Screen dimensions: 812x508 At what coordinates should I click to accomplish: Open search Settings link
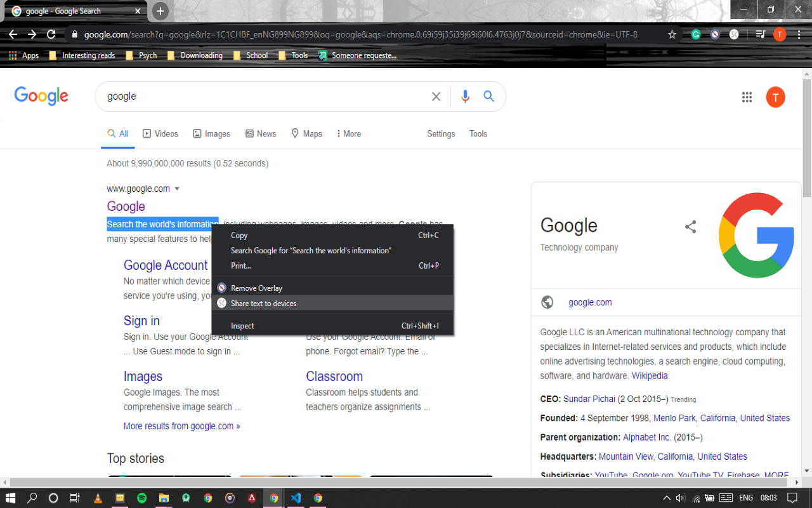[x=441, y=134]
